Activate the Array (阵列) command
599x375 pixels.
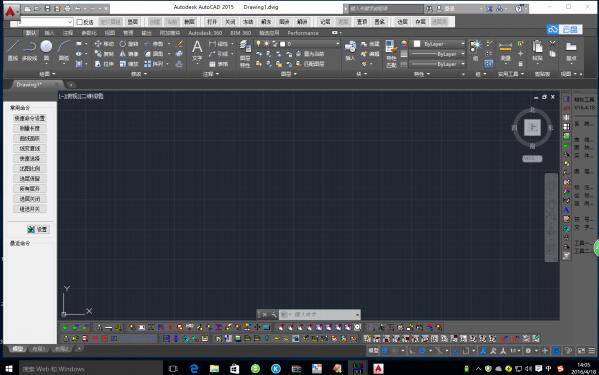154,64
